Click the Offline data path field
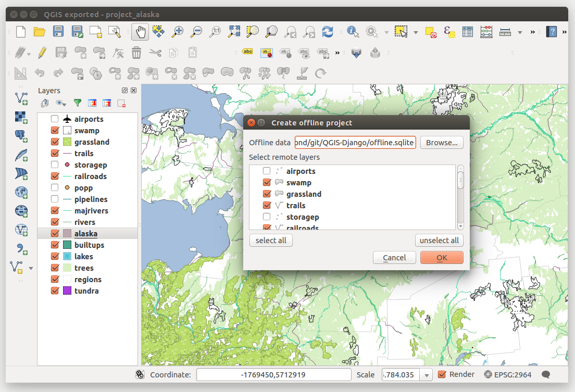This screenshot has height=392, width=575. pos(355,143)
